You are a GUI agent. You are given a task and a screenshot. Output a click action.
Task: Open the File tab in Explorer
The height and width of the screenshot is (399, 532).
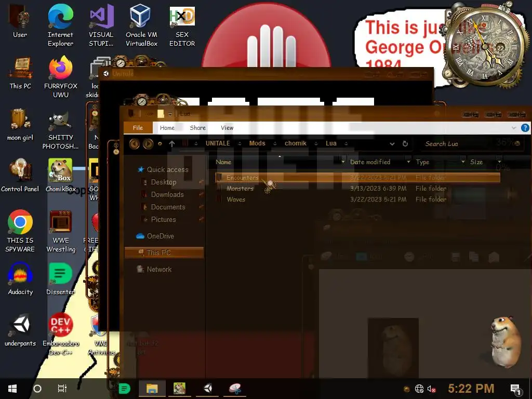pyautogui.click(x=138, y=128)
